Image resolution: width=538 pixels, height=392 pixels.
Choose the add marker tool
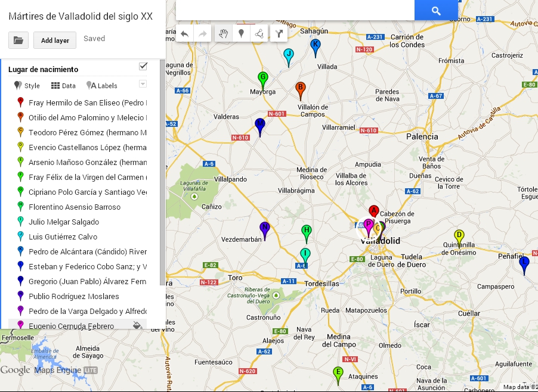point(241,34)
